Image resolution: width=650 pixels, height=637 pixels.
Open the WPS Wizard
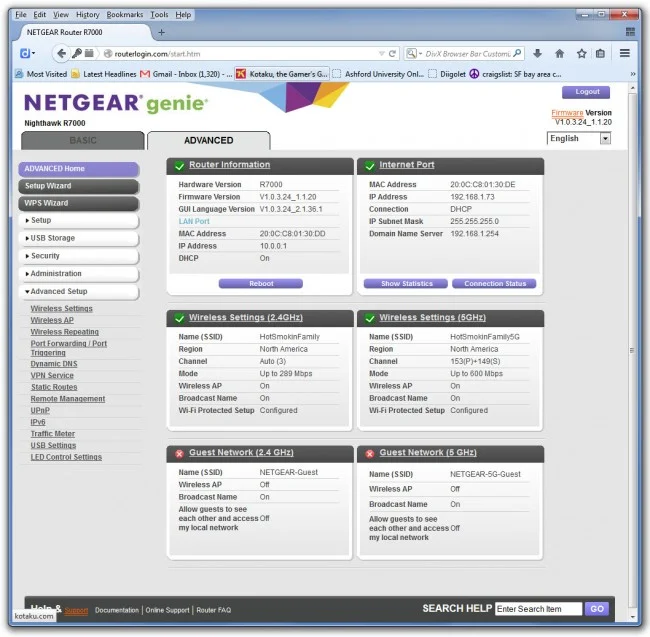pos(78,203)
